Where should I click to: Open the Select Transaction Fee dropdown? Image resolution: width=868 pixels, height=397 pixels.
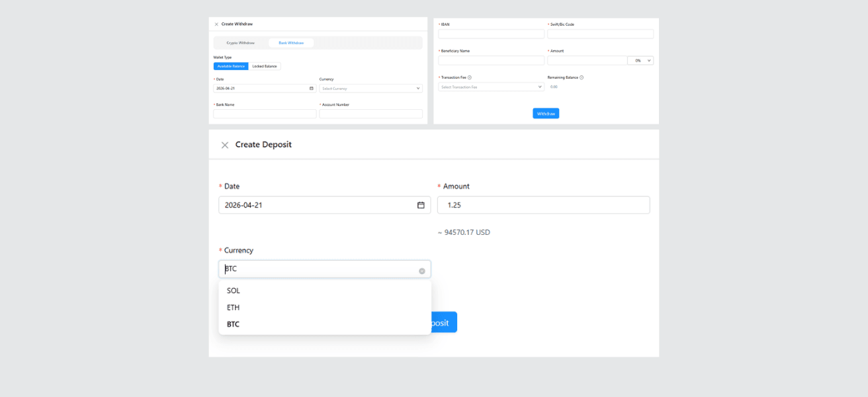[x=491, y=86]
